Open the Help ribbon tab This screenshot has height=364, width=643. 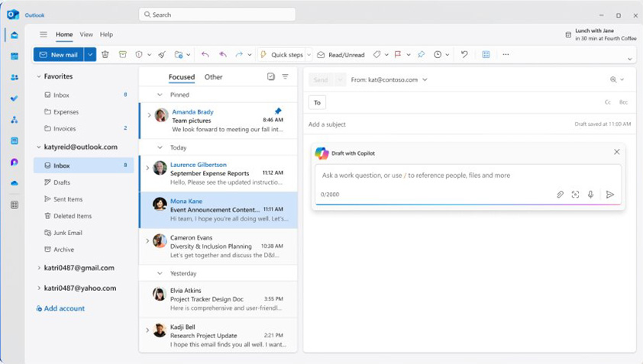106,34
